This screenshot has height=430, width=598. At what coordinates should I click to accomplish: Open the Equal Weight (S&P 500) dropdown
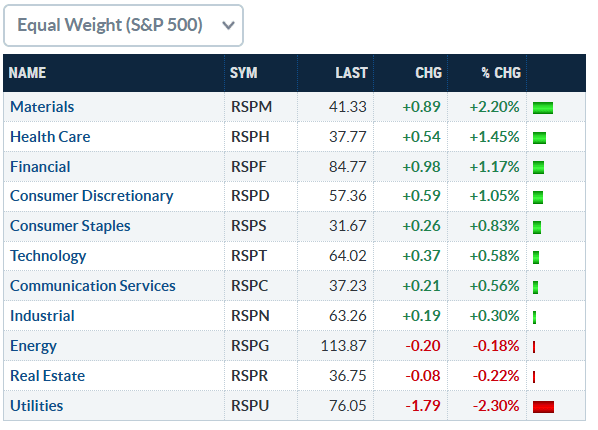point(123,26)
